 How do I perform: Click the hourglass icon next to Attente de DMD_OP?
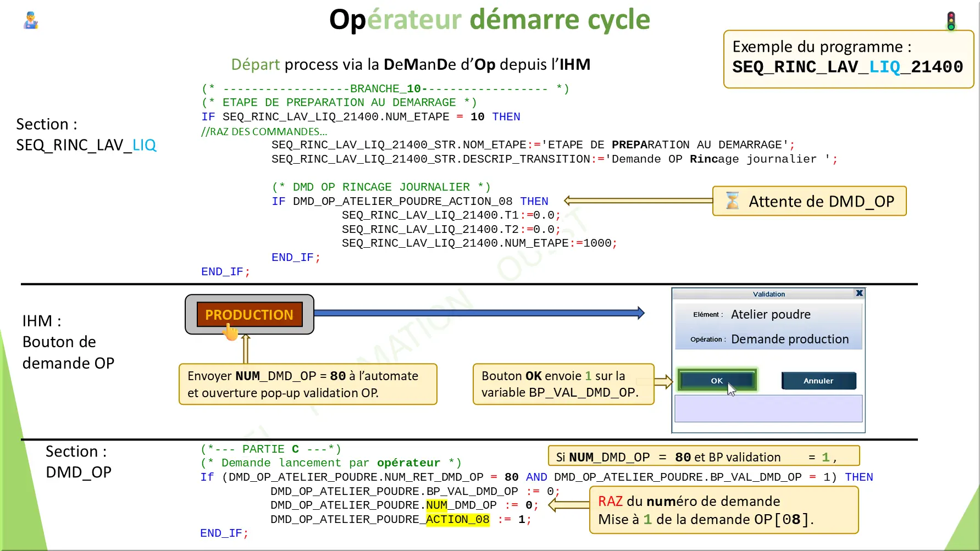(x=733, y=201)
